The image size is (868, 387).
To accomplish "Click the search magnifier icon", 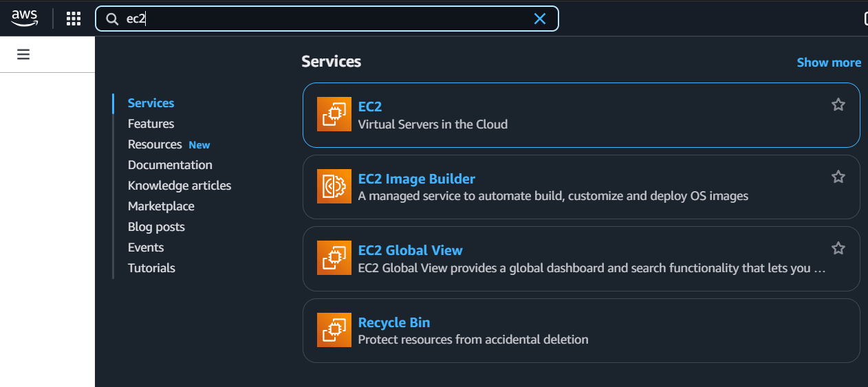I will pos(112,19).
